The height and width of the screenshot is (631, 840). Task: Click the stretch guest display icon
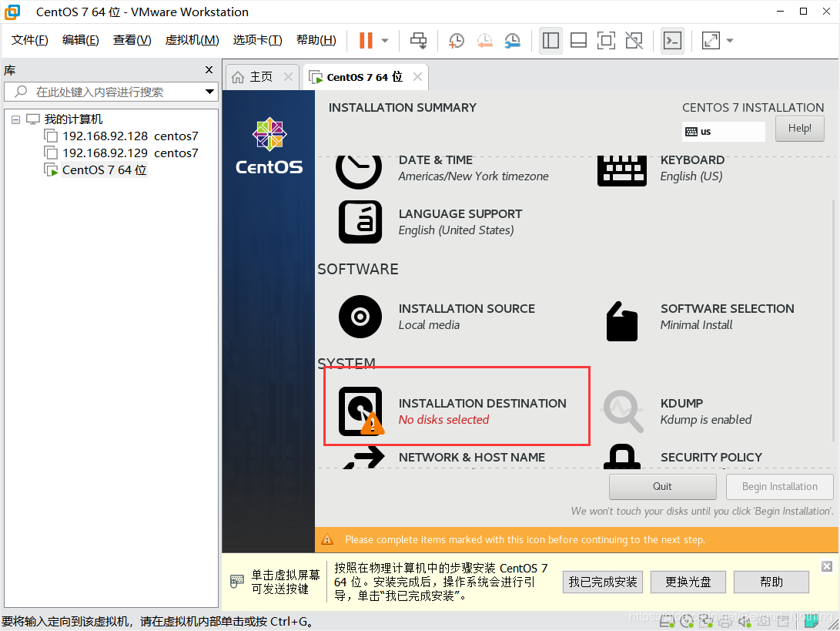[x=711, y=40]
